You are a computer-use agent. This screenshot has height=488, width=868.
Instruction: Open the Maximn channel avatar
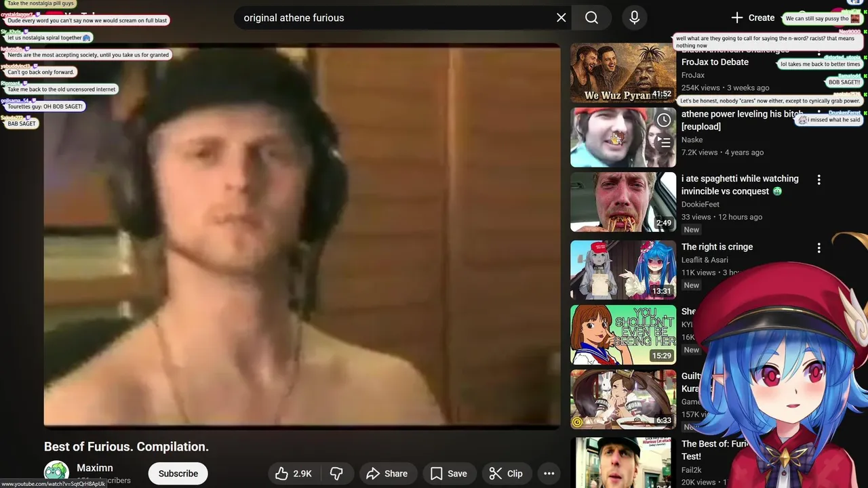tap(56, 474)
